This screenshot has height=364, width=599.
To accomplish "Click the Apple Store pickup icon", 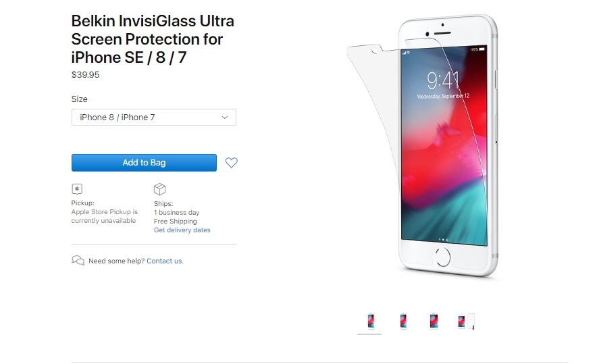I will [77, 189].
